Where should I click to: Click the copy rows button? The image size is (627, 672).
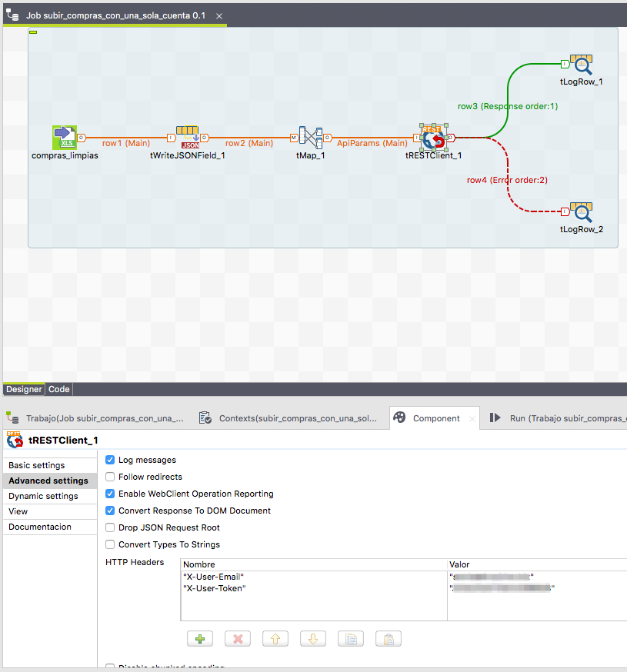point(351,639)
